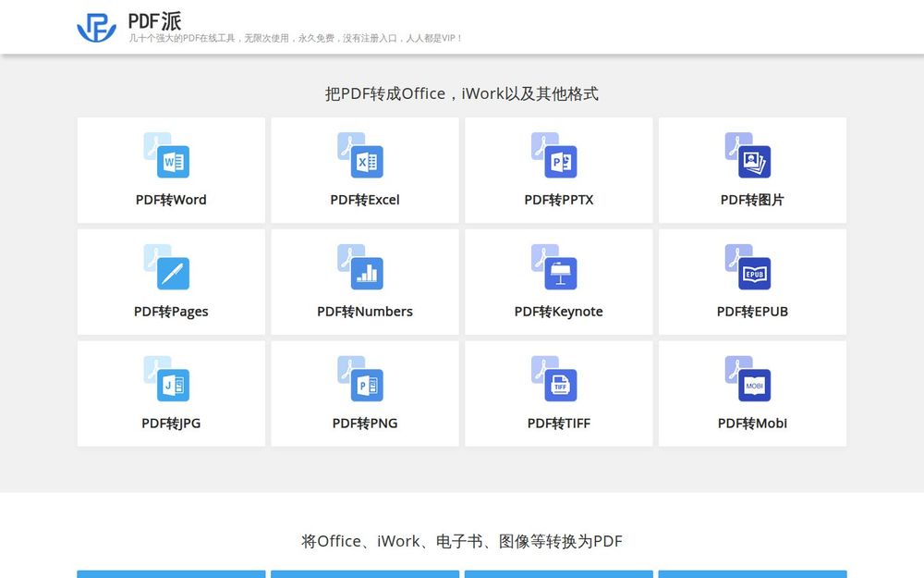Click the PDF转Pages label
The width and height of the screenshot is (924, 578).
click(x=171, y=312)
